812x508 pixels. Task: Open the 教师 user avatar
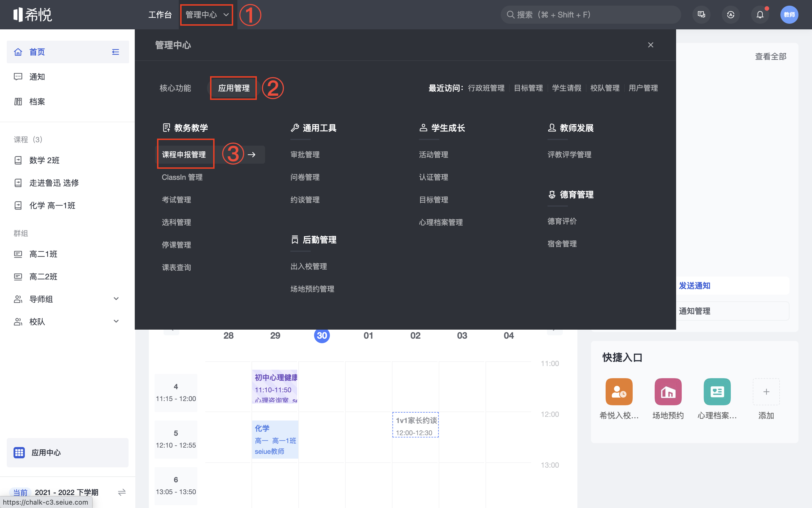789,15
